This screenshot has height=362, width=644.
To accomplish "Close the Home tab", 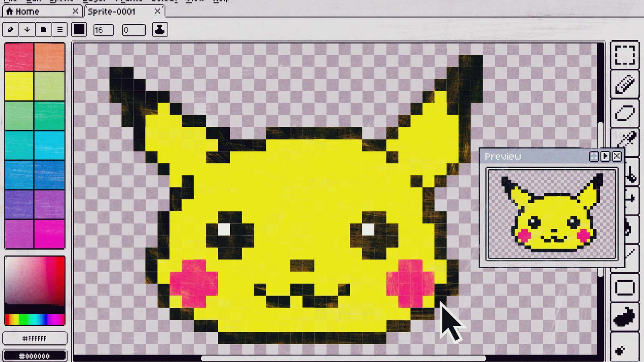I will click(75, 11).
